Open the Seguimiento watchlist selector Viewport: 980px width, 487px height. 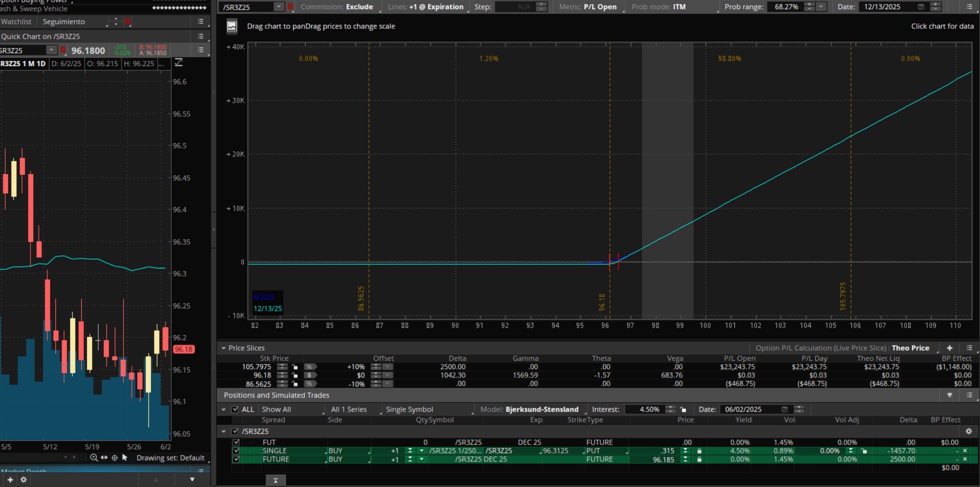click(x=75, y=22)
